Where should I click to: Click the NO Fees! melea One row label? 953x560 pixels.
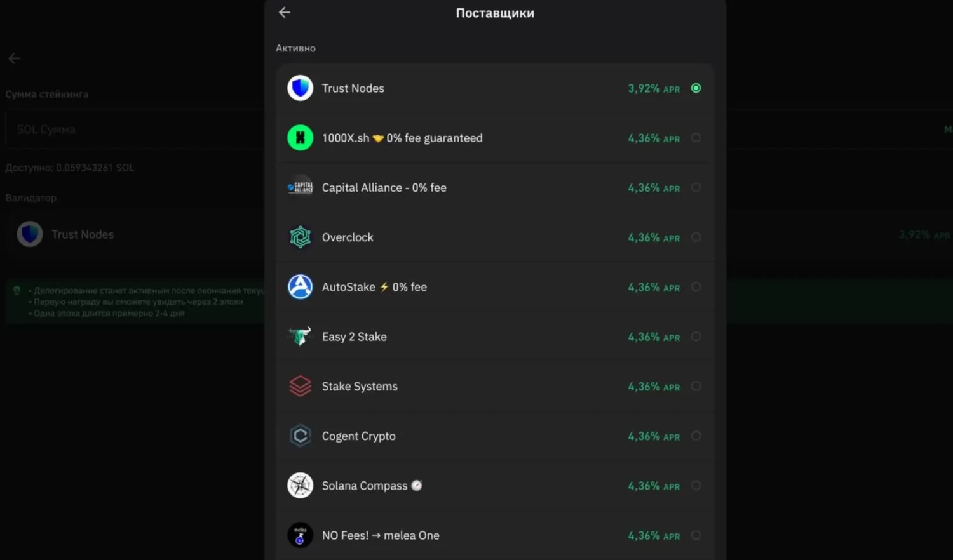(381, 535)
